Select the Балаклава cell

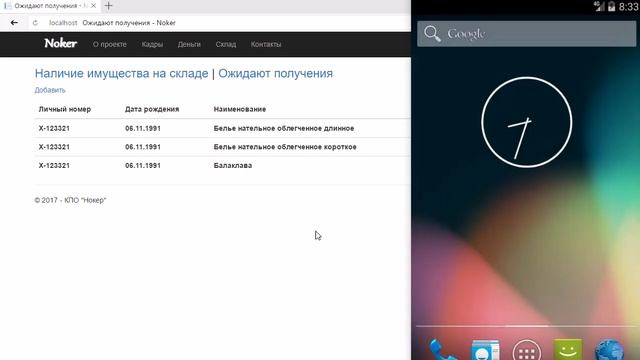tap(233, 165)
